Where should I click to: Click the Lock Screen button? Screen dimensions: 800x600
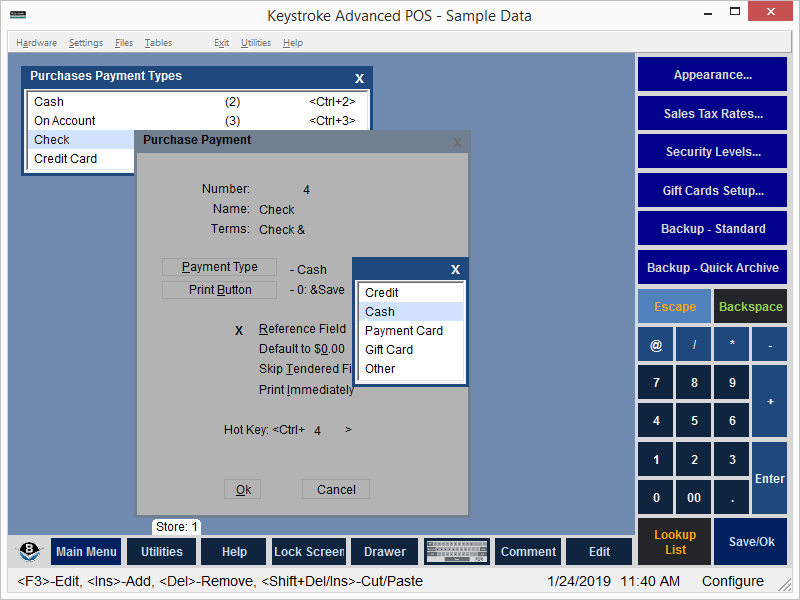click(309, 552)
